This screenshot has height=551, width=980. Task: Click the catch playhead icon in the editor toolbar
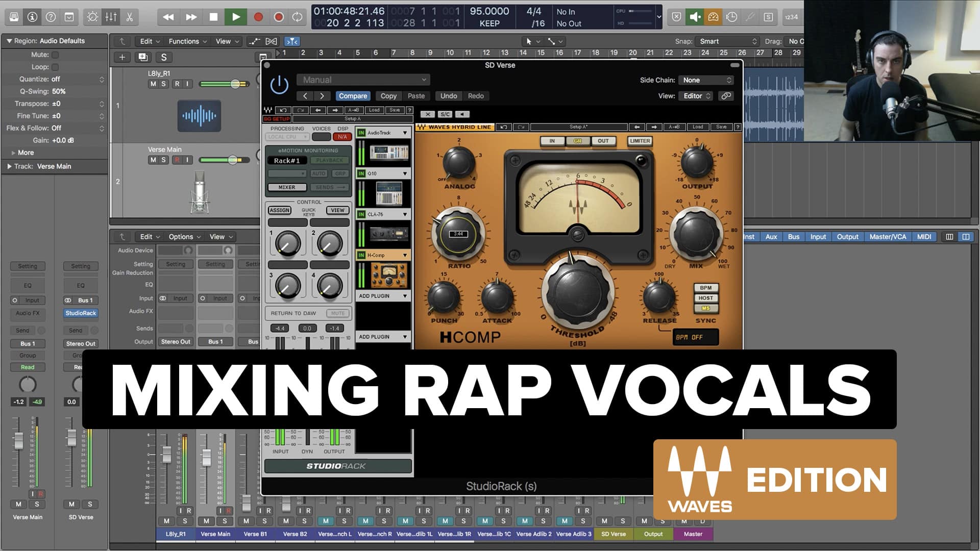292,41
